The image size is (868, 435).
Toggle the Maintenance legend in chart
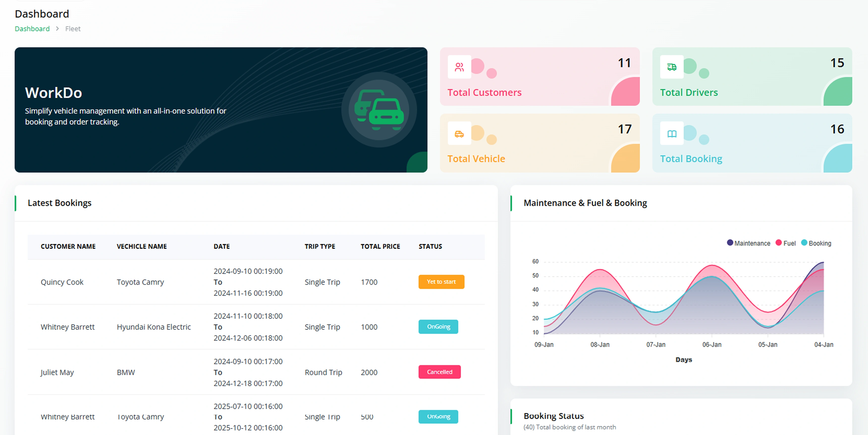[x=748, y=243]
